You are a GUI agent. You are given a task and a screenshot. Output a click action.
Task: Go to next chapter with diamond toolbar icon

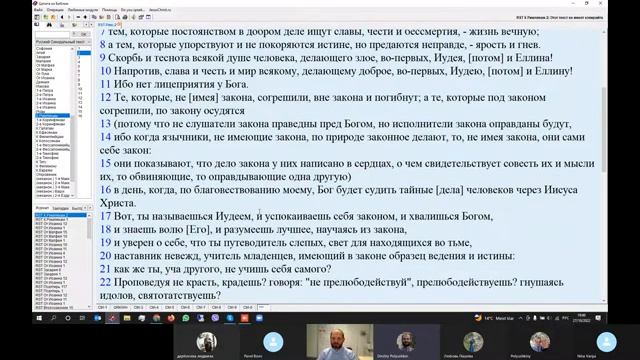tap(85, 17)
